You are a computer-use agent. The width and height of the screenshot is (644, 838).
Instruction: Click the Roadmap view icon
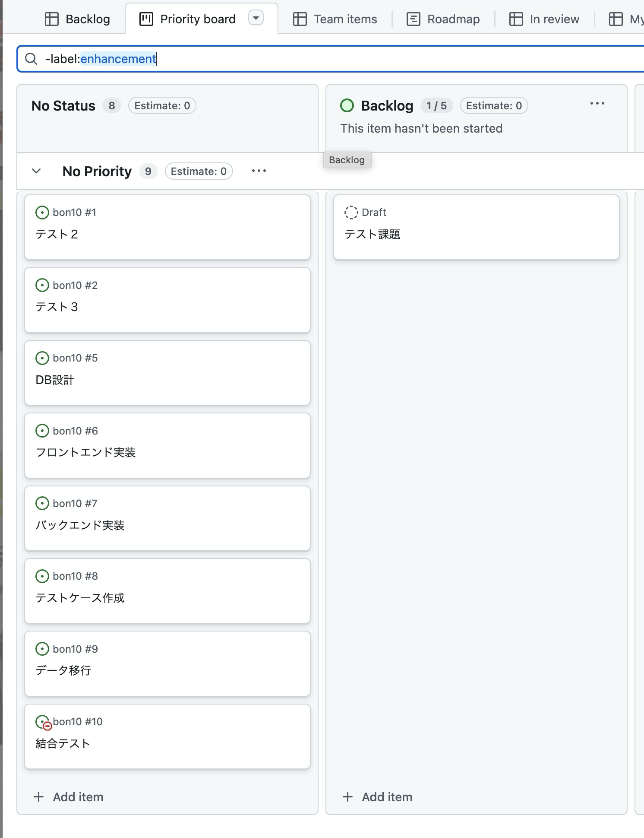click(413, 19)
